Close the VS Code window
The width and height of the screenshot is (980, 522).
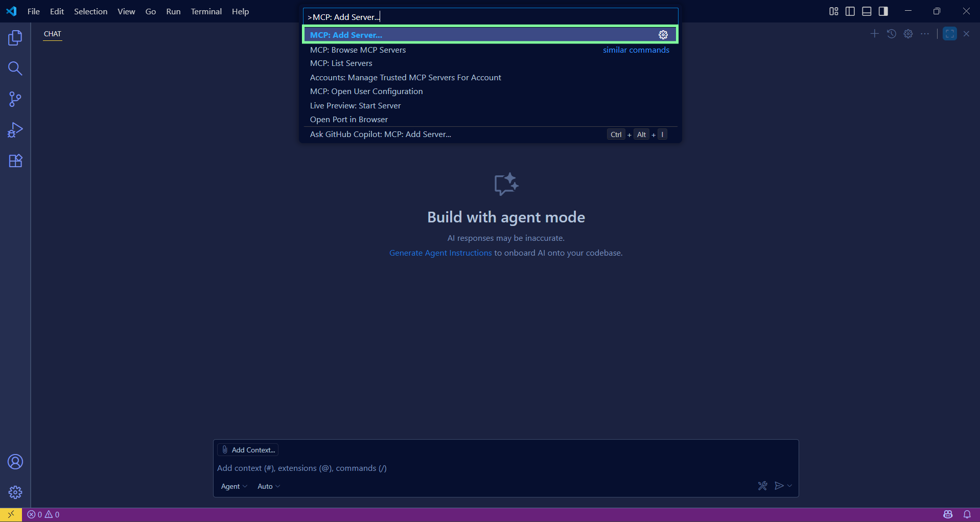click(966, 11)
